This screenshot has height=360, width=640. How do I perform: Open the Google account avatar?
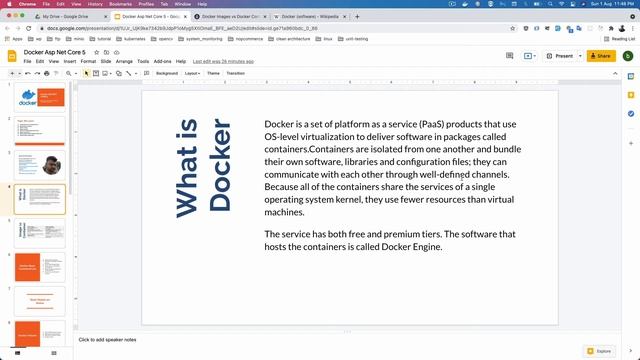(628, 56)
